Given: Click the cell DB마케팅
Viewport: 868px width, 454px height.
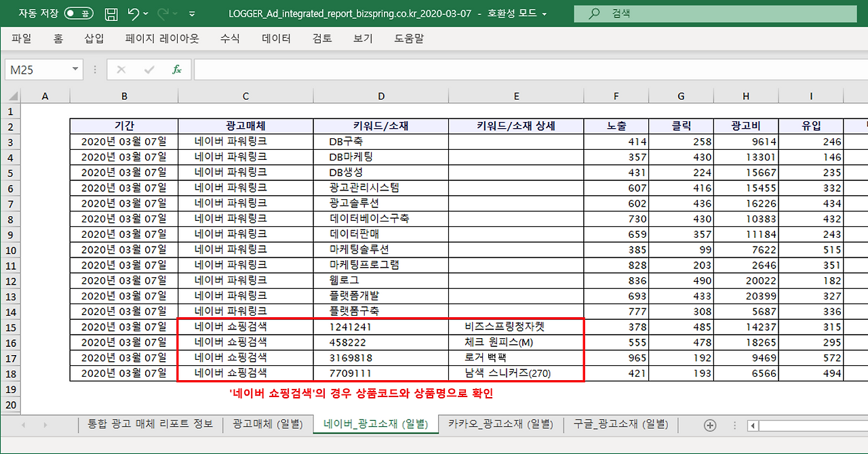Looking at the screenshot, I should [x=381, y=157].
